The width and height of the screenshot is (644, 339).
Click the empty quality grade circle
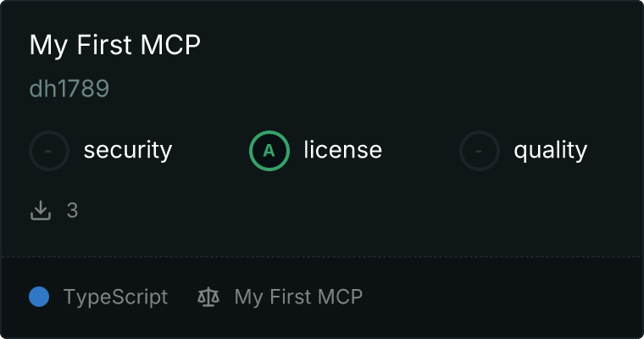pyautogui.click(x=480, y=151)
